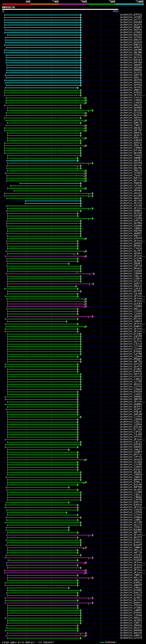
Task: Select the UniRef100_C2WEM1 label
Action: click(131, 610)
